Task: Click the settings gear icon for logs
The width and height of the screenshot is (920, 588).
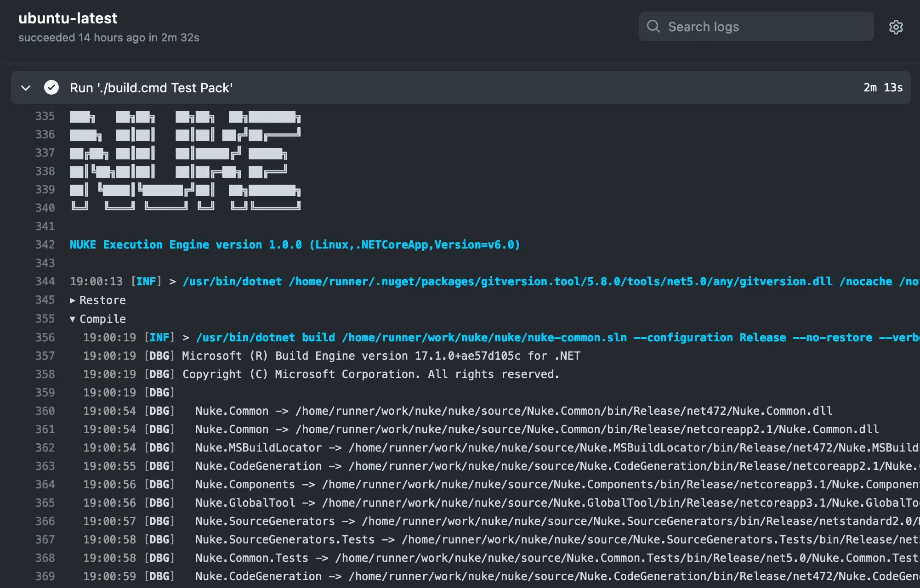Action: (897, 26)
